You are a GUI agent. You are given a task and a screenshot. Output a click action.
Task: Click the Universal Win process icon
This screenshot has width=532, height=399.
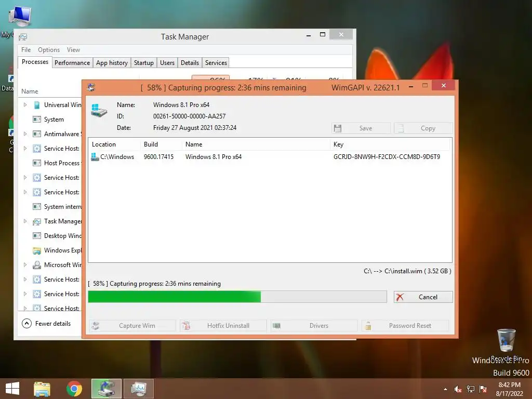[x=37, y=105]
